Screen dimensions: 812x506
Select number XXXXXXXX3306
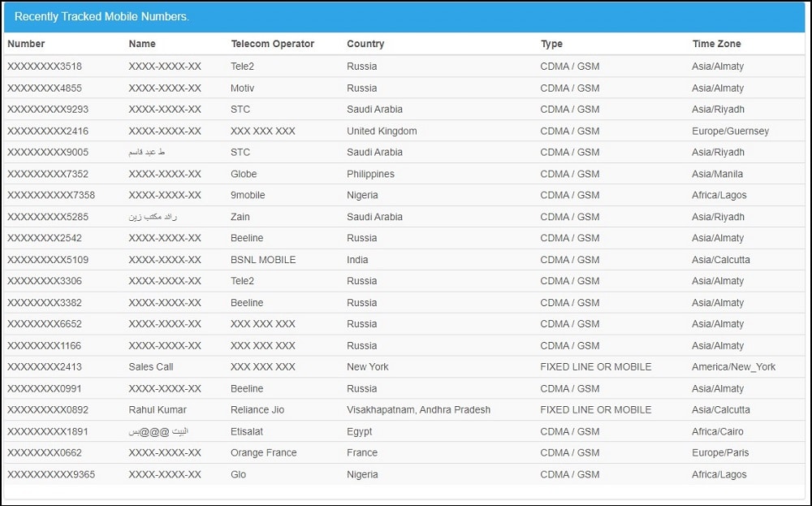(x=45, y=281)
